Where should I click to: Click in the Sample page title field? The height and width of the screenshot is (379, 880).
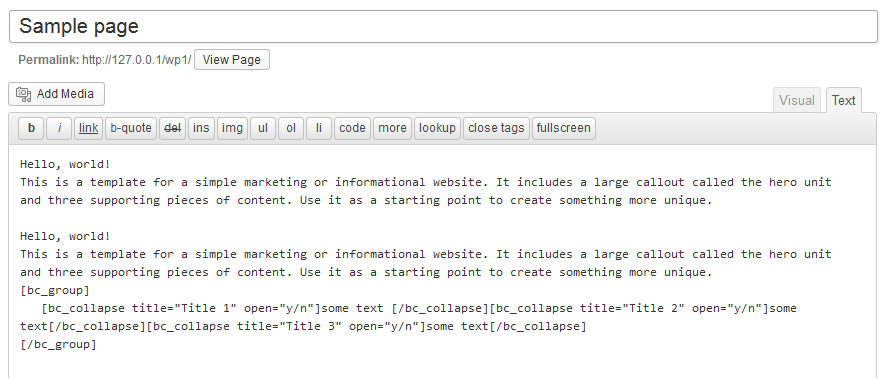pyautogui.click(x=443, y=26)
